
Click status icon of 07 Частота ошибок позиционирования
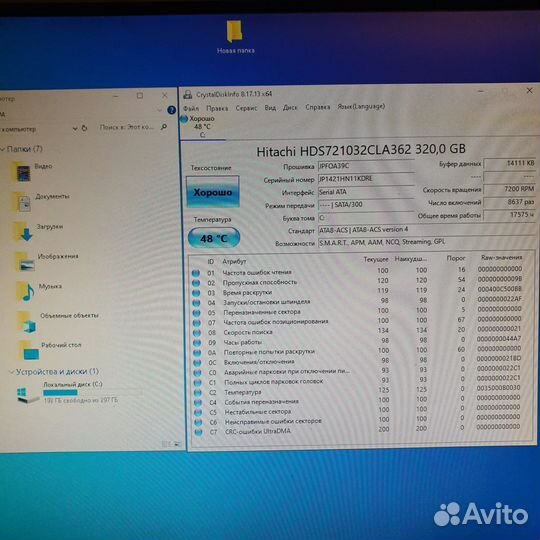(197, 323)
